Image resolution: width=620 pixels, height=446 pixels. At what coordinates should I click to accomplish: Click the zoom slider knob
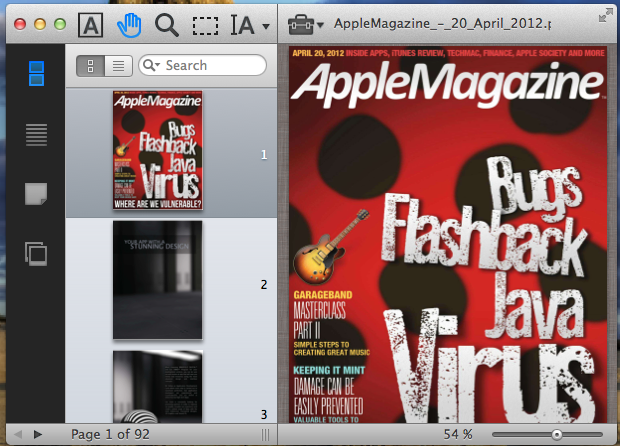(557, 435)
